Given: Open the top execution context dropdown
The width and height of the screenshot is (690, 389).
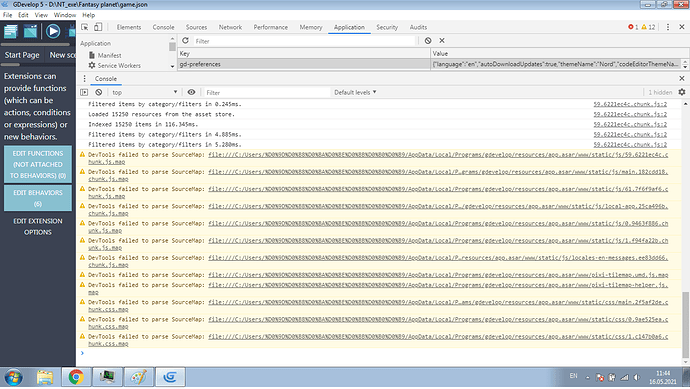Looking at the screenshot, I should pyautogui.click(x=144, y=92).
